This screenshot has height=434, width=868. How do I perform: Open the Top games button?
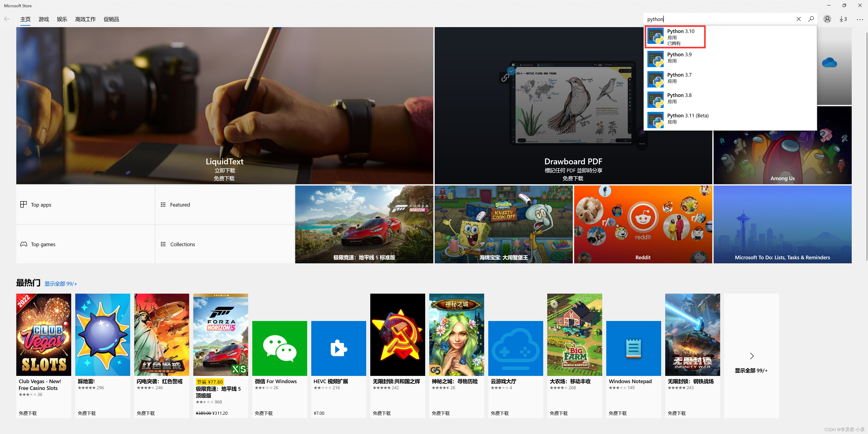pos(85,244)
